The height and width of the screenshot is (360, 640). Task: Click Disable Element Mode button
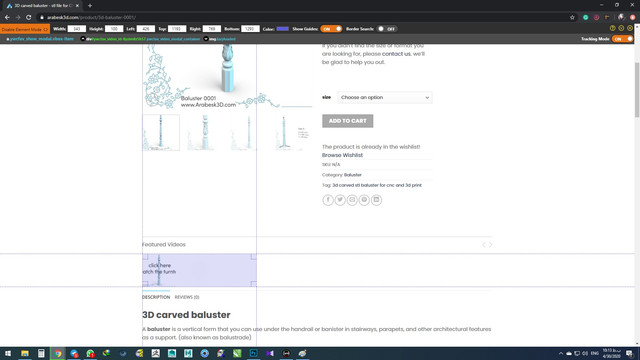25,29
